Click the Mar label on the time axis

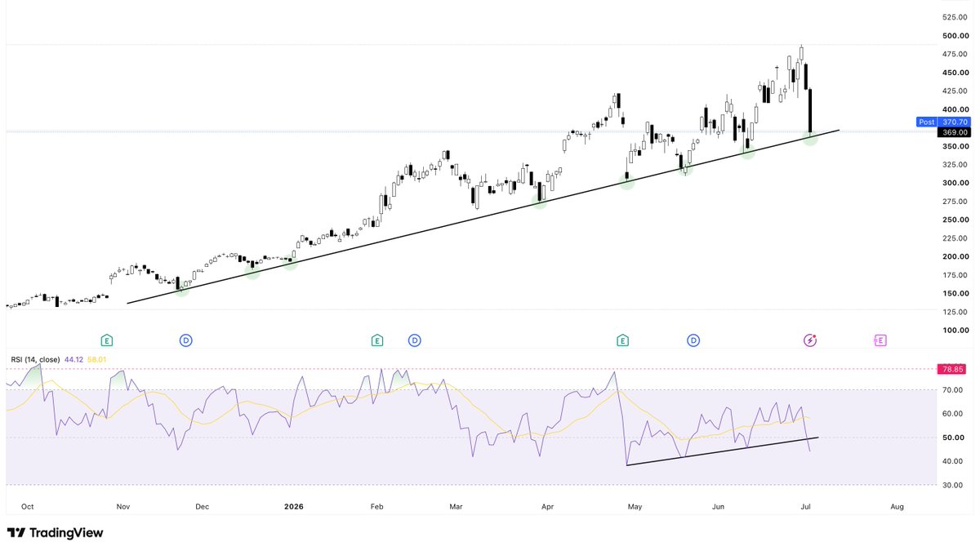coord(456,507)
